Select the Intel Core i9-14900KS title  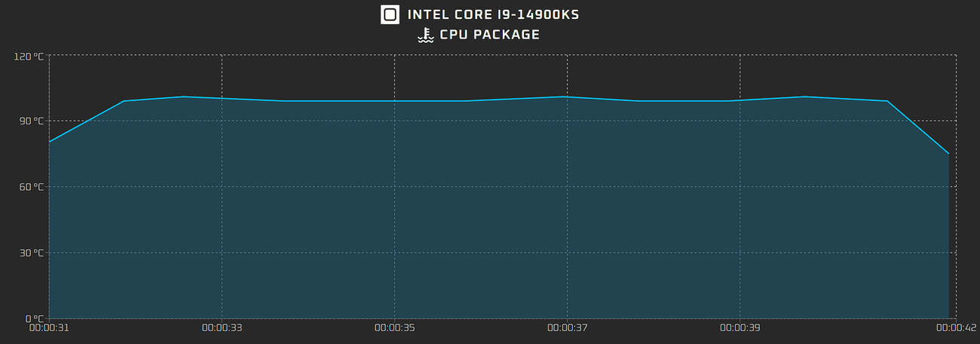click(x=493, y=14)
